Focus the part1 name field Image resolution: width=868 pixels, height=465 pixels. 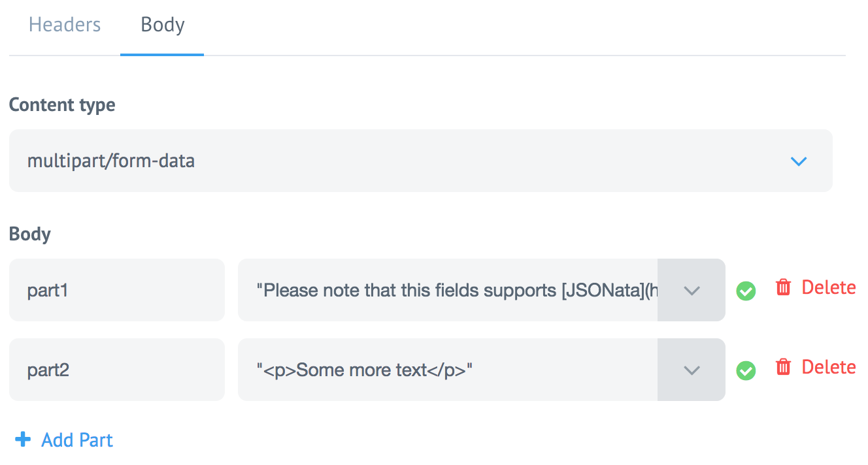116,290
